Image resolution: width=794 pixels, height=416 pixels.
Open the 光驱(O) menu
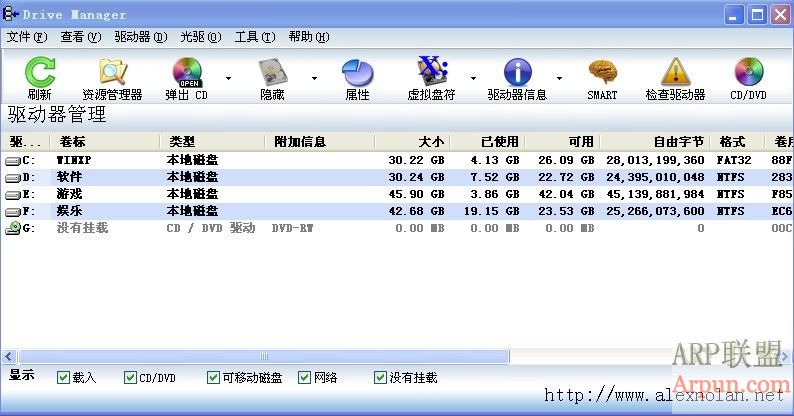(201, 37)
